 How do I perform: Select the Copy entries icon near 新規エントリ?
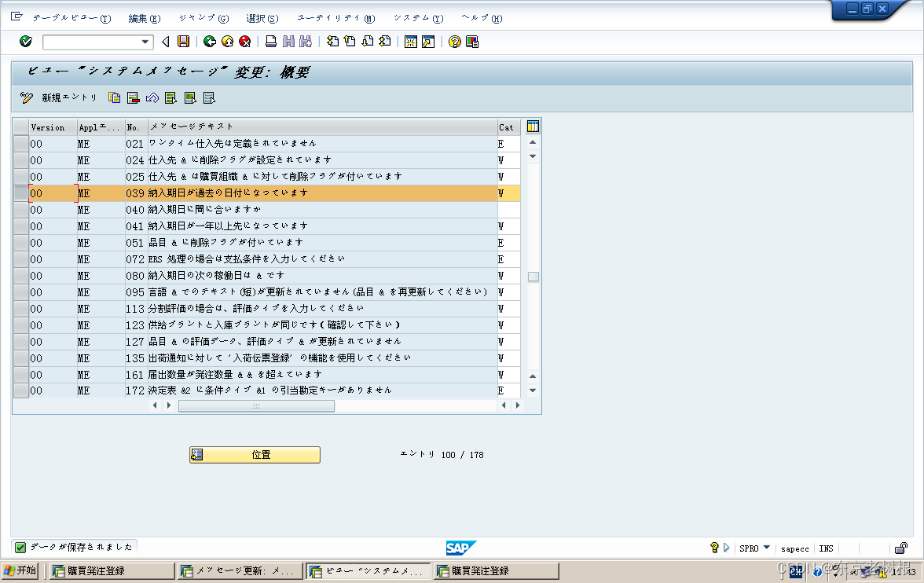click(114, 97)
